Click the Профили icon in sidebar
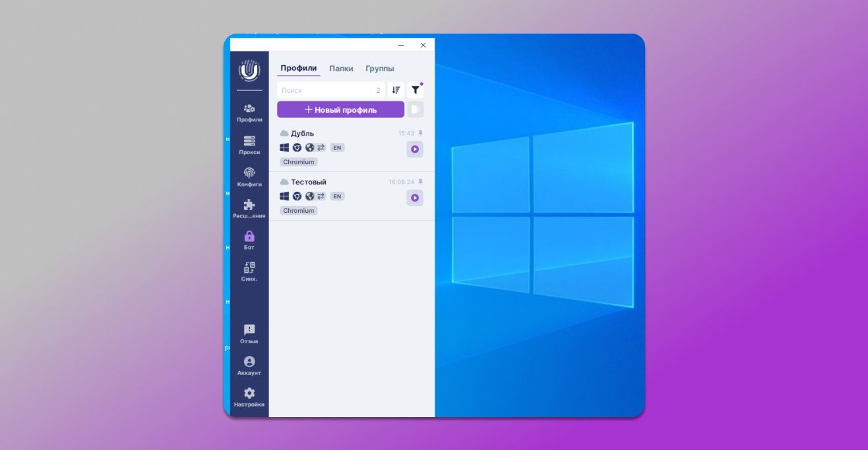Viewport: 868px width, 450px height. [249, 112]
